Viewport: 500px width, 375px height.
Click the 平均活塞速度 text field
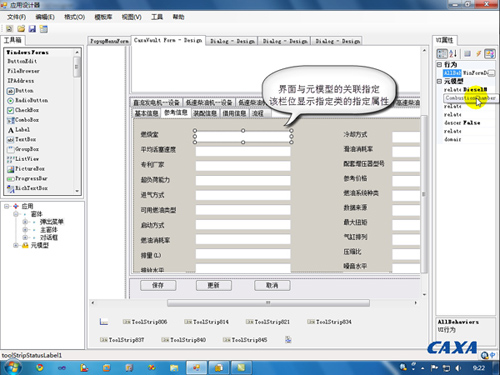click(x=243, y=151)
